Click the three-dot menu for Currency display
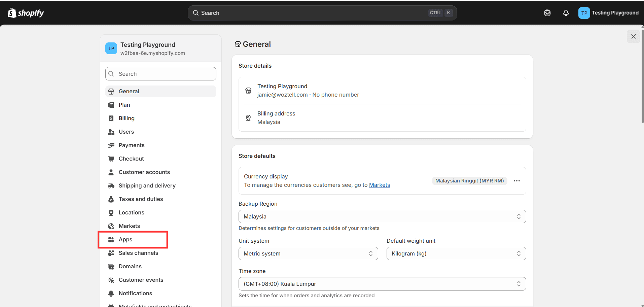The width and height of the screenshot is (644, 307). [516, 181]
